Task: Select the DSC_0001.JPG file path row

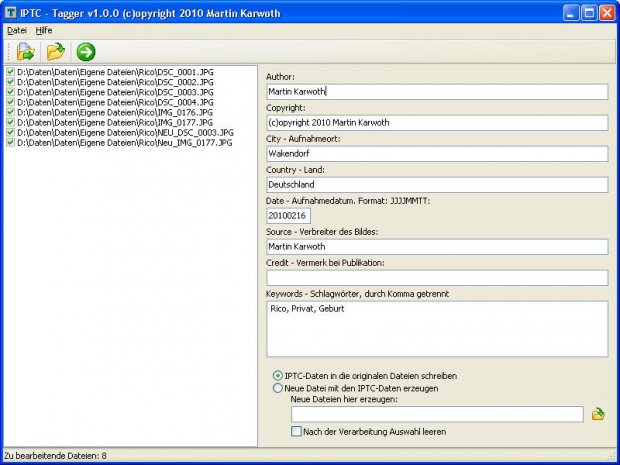Action: tap(115, 72)
